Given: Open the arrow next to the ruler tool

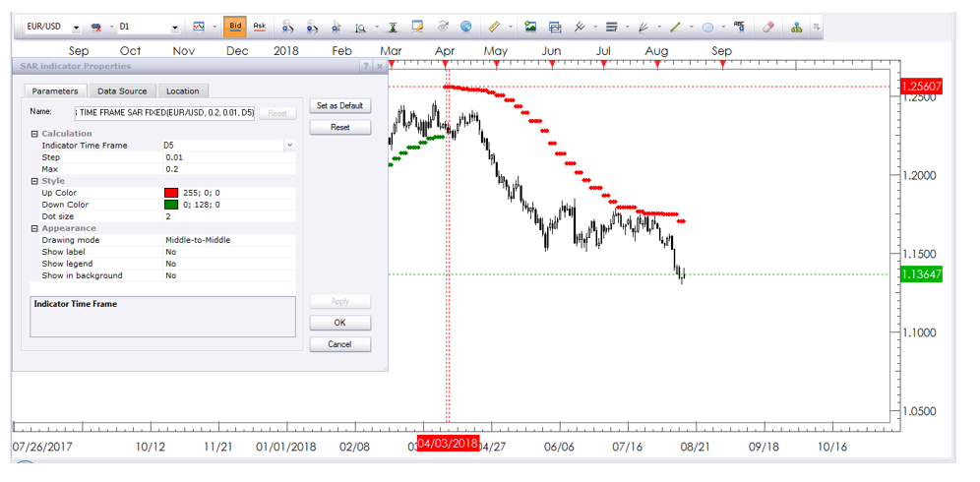Looking at the screenshot, I should tap(511, 28).
